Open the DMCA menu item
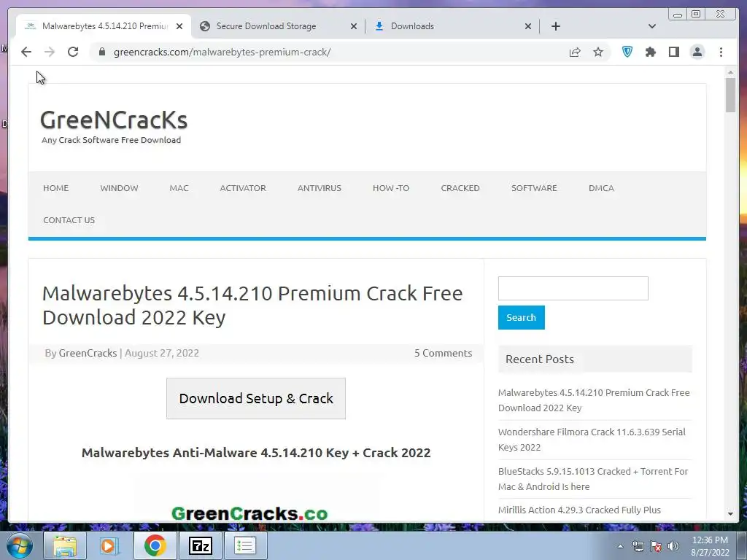747x560 pixels. coord(601,188)
